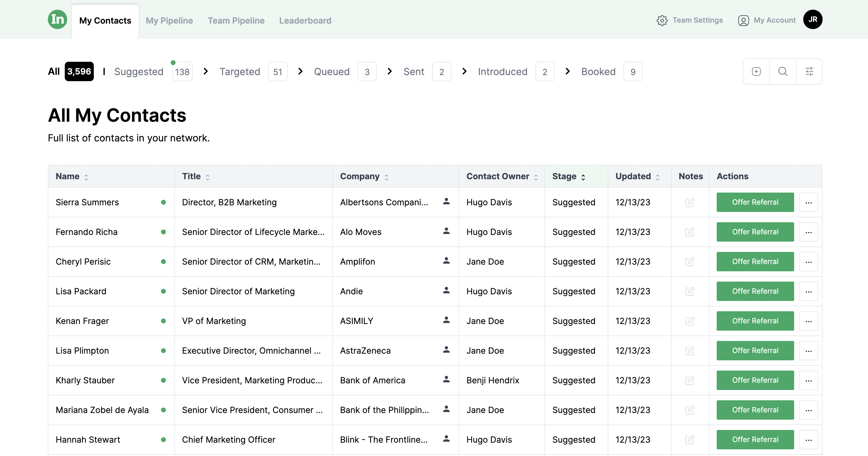Offer Referral for Kharly Stauber
The width and height of the screenshot is (868, 456).
(755, 380)
